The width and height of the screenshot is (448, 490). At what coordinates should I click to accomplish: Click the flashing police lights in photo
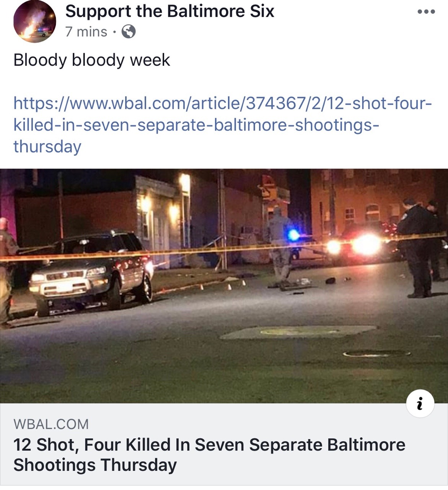[x=294, y=235]
